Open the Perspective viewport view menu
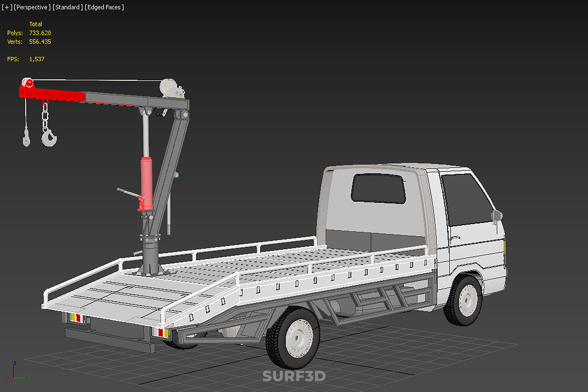 [32, 7]
